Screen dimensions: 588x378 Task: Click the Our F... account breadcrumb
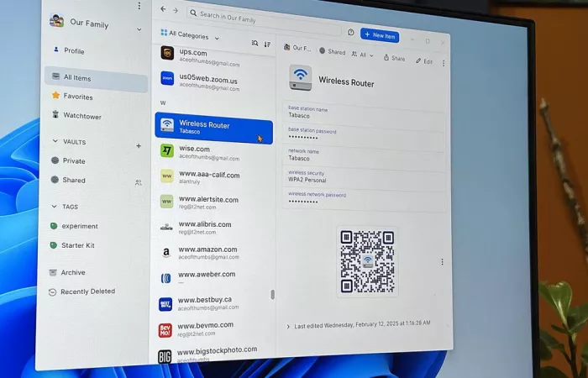(298, 48)
